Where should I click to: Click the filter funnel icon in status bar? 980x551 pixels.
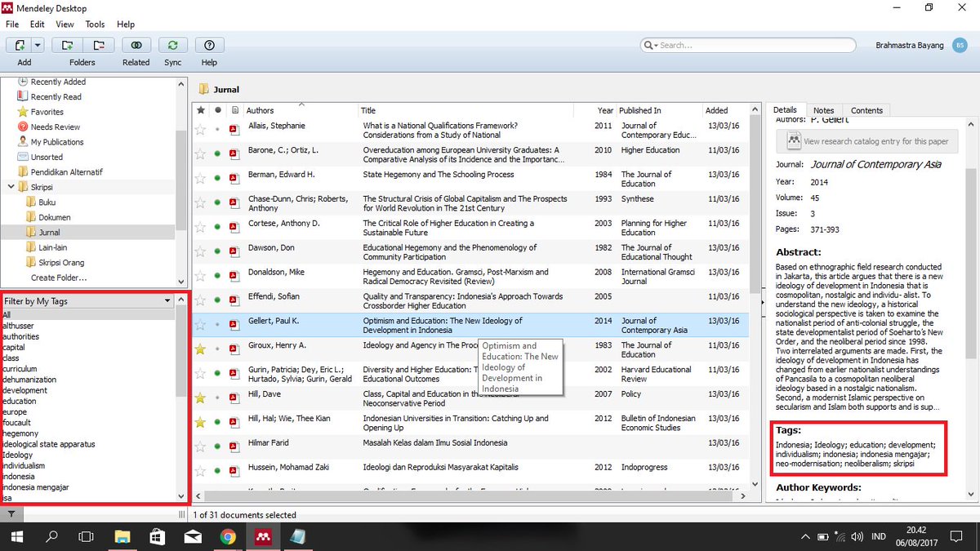10,514
